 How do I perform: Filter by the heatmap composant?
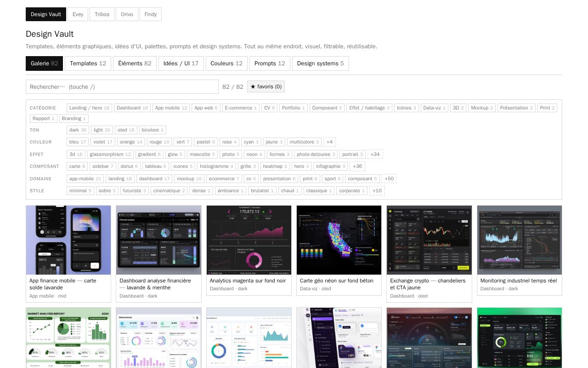click(x=275, y=167)
